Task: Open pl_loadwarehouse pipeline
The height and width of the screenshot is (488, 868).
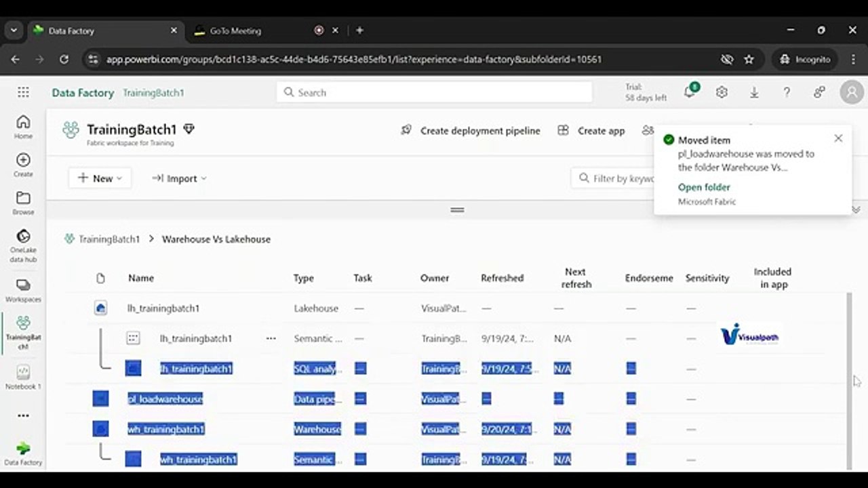Action: point(165,399)
